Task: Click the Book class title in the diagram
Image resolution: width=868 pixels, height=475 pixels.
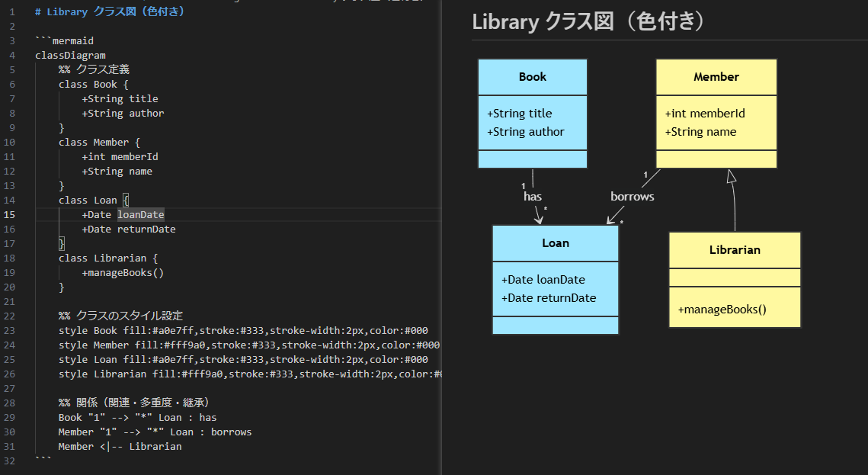Action: coord(533,77)
